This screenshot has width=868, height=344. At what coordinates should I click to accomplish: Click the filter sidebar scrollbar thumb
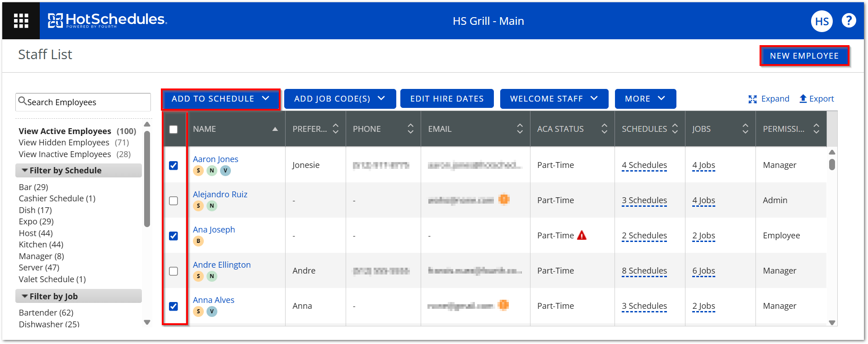tap(147, 179)
